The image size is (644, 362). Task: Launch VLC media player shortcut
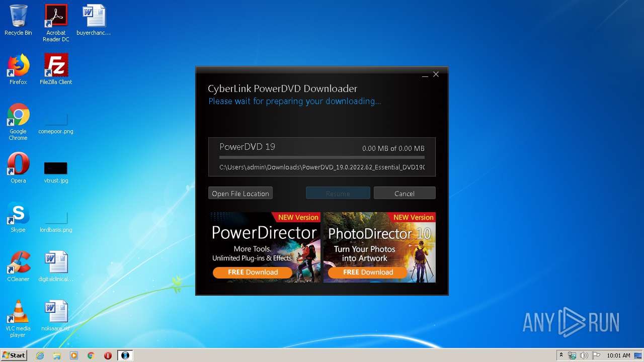click(x=18, y=319)
